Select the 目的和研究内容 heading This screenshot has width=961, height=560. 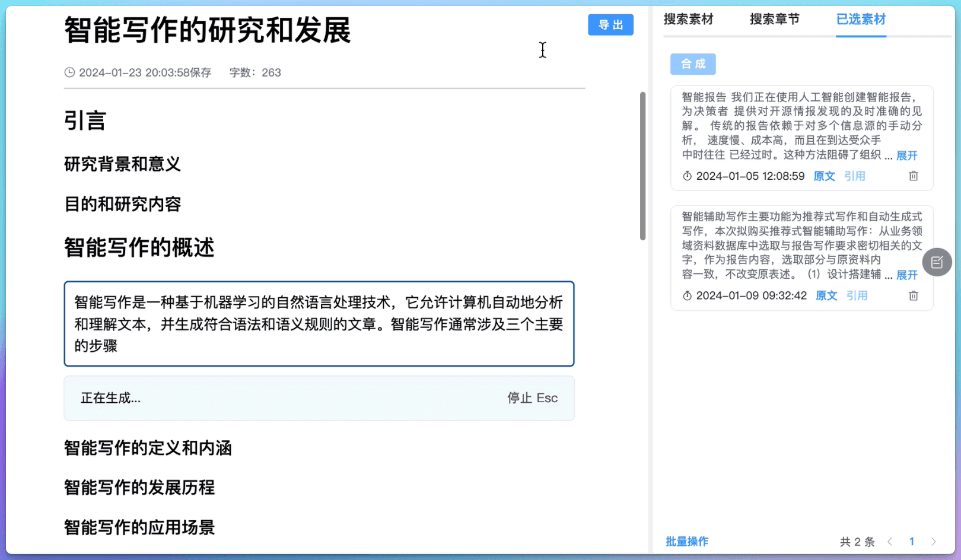pos(122,204)
